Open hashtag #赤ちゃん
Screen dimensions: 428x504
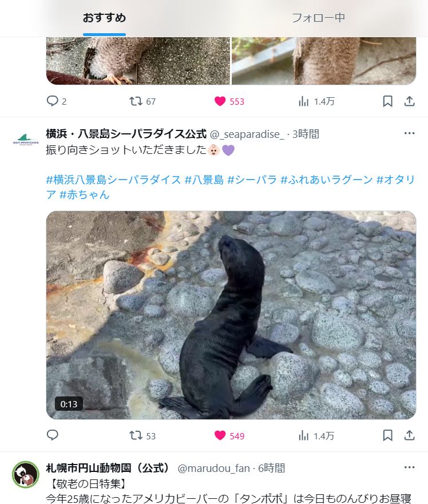[85, 195]
